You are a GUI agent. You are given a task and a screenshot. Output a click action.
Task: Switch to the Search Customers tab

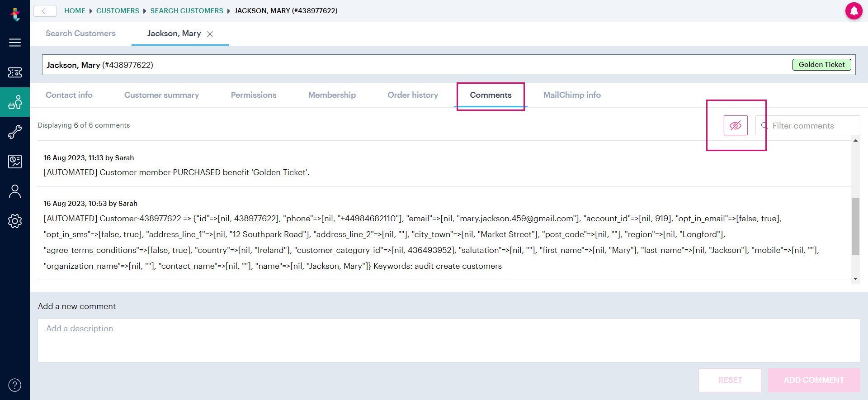tap(80, 33)
